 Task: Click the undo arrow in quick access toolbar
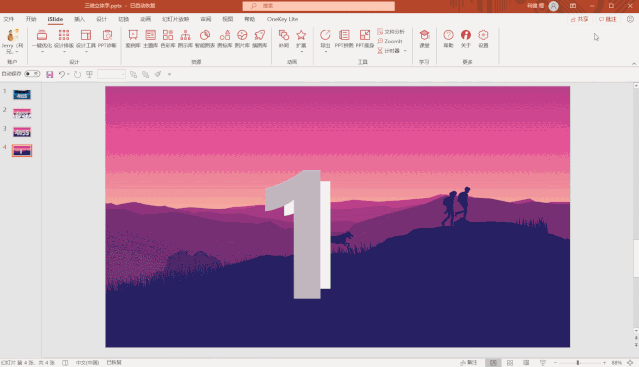(x=62, y=74)
